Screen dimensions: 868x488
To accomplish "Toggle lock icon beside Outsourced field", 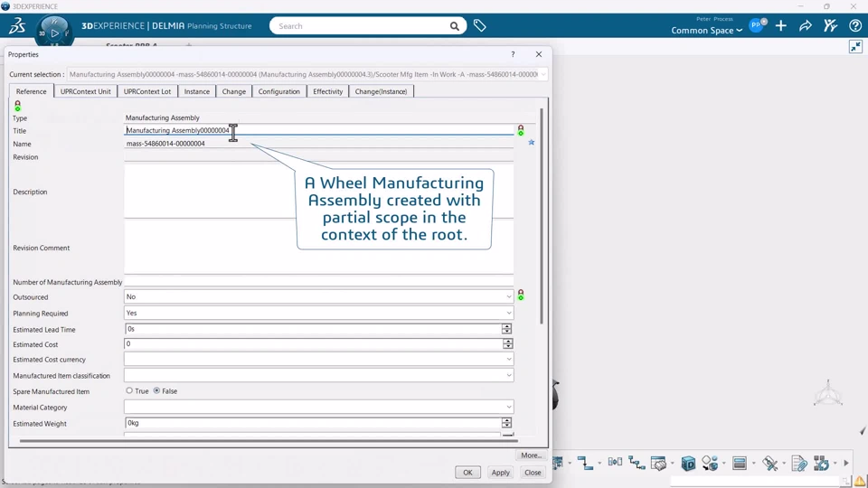I will (x=521, y=296).
